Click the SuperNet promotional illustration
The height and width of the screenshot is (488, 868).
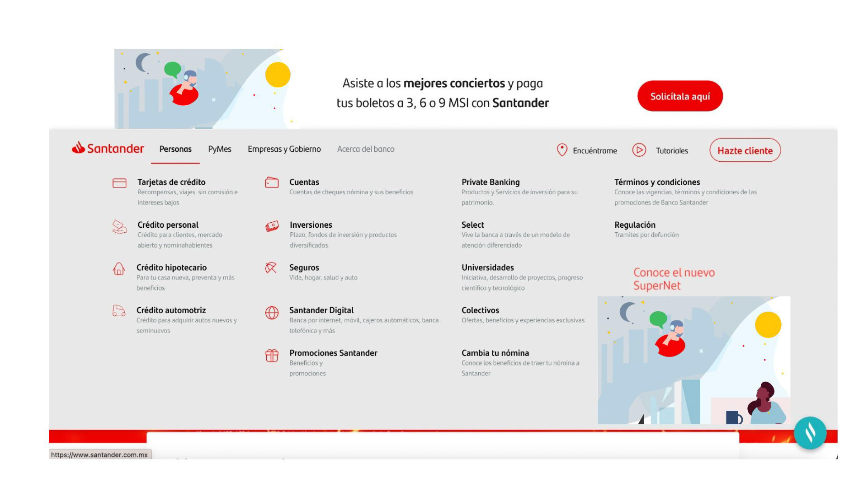[x=694, y=360]
